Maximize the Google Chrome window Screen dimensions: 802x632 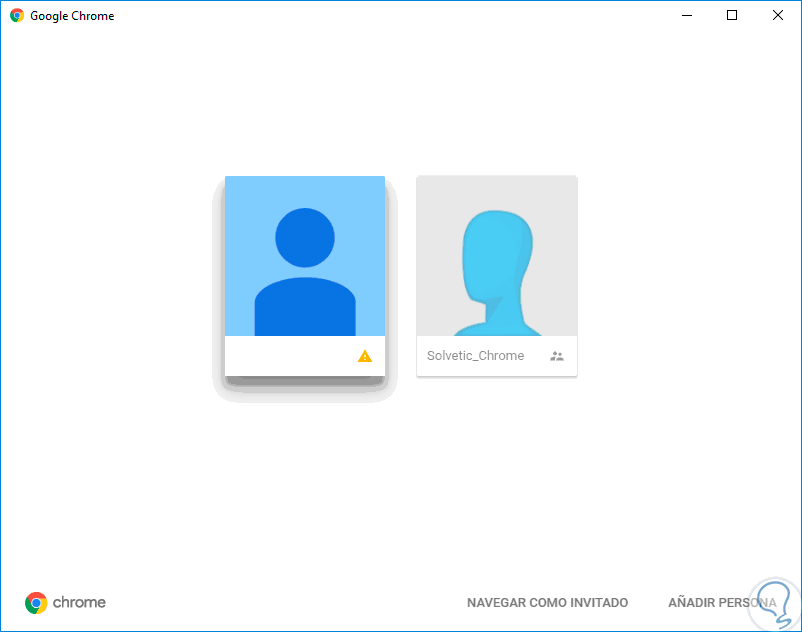pos(732,15)
